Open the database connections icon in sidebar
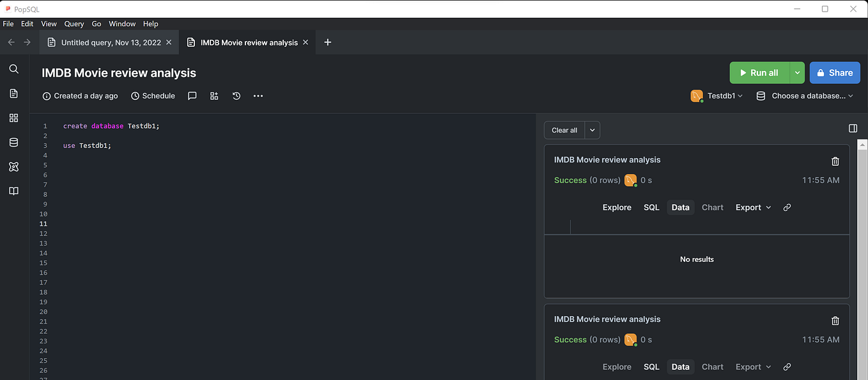 coord(13,142)
